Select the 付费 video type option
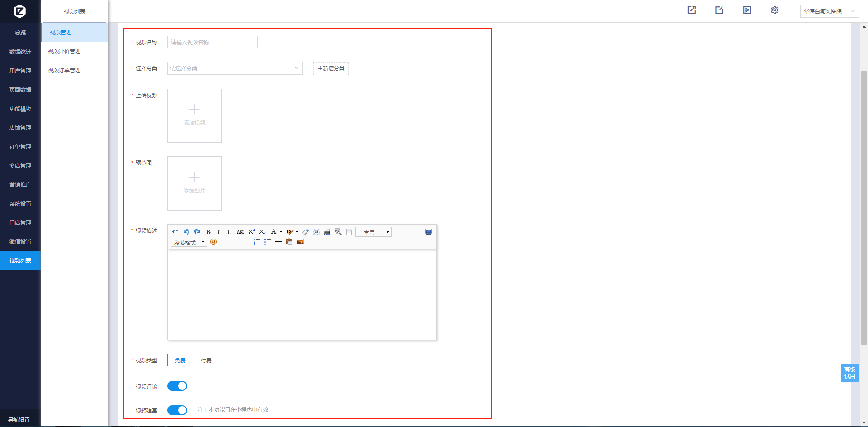This screenshot has width=868, height=427. (x=206, y=360)
